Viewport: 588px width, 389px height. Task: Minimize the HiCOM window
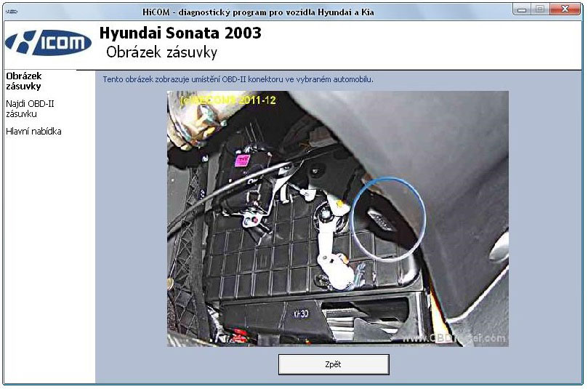(522, 9)
